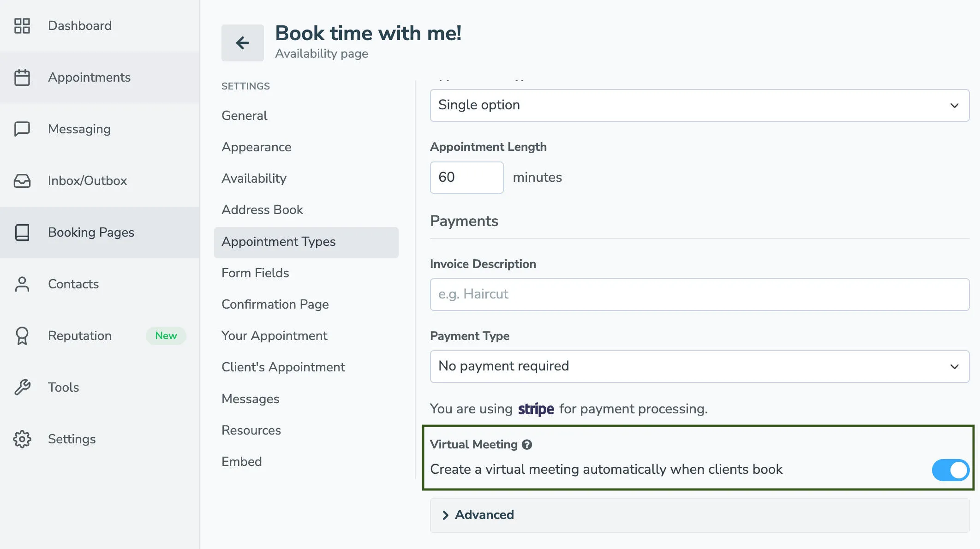This screenshot has height=549, width=980.
Task: Select the Appointment Length minutes box
Action: click(x=466, y=178)
